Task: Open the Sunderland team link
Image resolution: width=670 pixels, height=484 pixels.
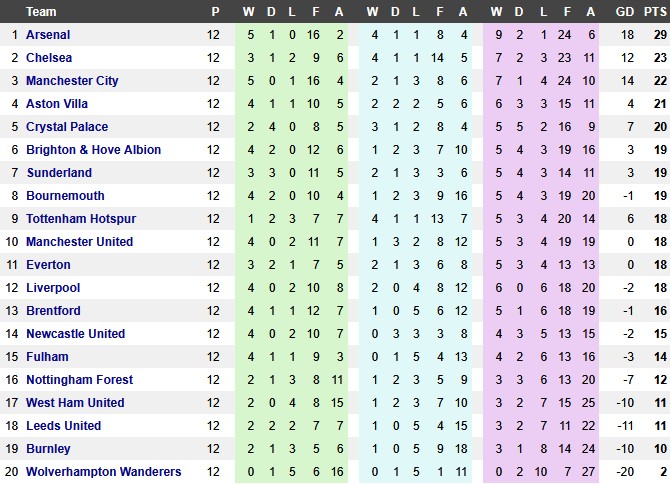Action: pos(59,173)
